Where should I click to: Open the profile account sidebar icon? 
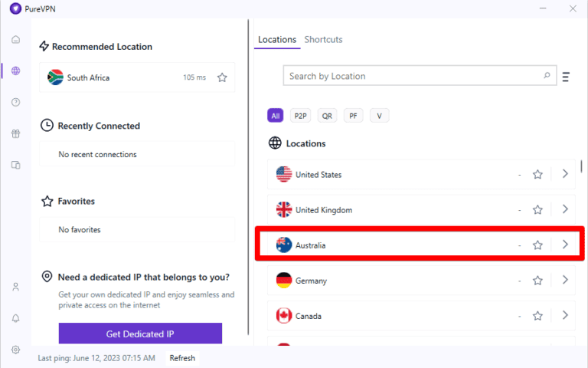pyautogui.click(x=16, y=287)
